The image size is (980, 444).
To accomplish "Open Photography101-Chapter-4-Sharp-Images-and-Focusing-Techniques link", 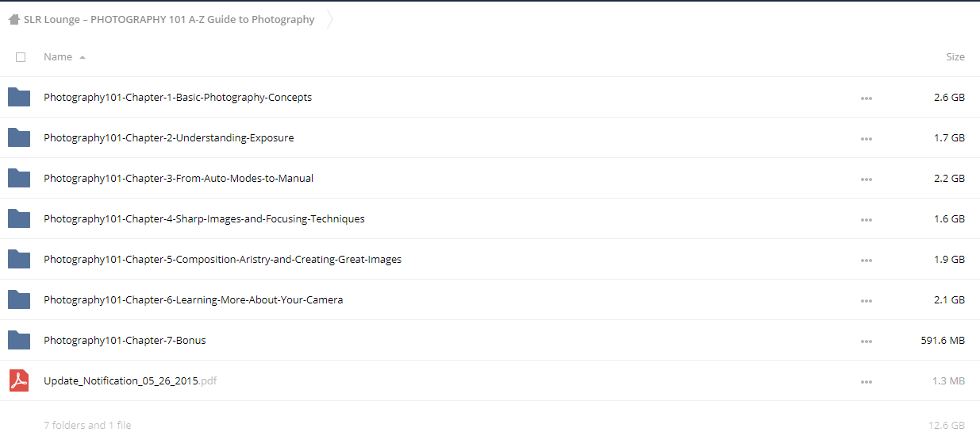I will point(204,218).
